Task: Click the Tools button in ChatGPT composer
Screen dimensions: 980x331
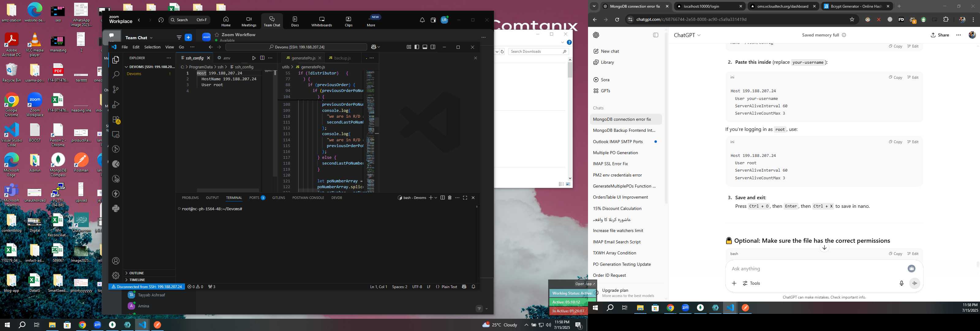Action: (752, 283)
